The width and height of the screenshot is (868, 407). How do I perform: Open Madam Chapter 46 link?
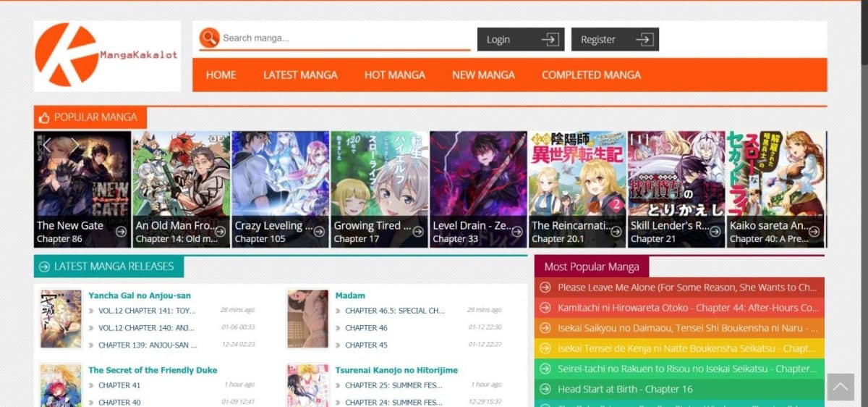pos(366,328)
